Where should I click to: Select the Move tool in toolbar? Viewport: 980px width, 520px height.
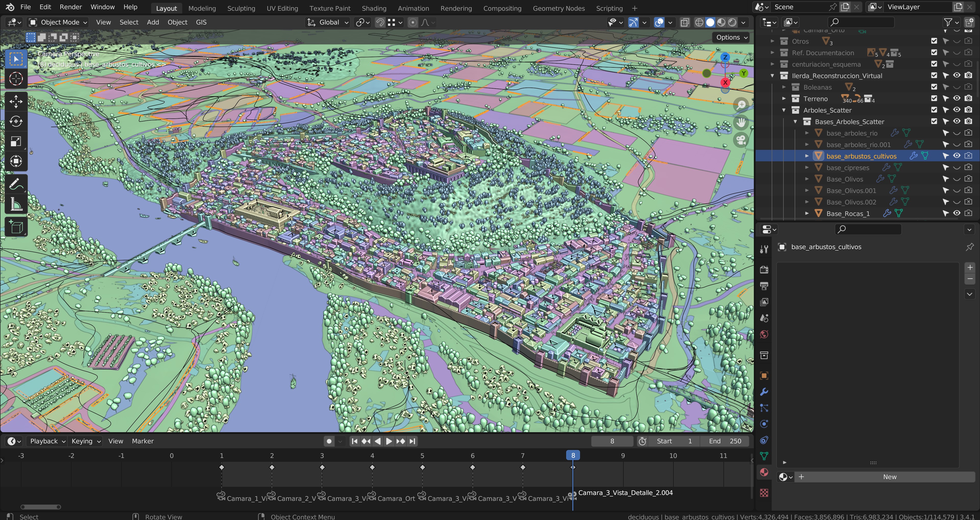pyautogui.click(x=16, y=101)
